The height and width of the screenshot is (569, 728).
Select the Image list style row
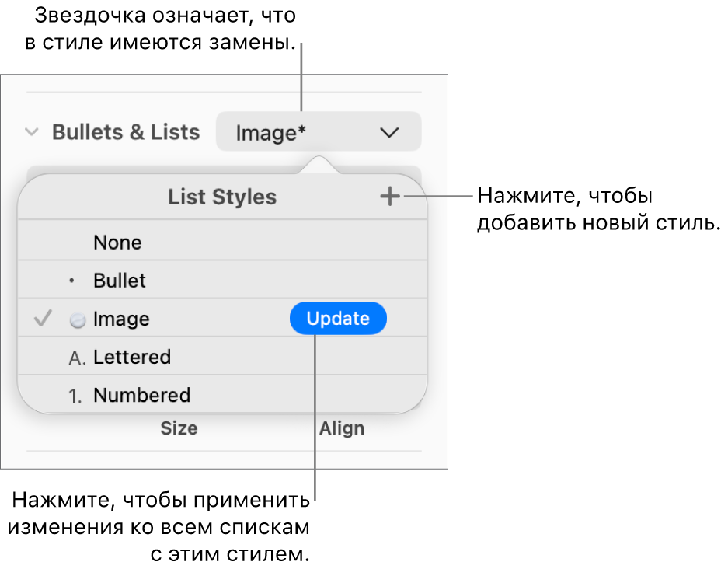tap(121, 319)
